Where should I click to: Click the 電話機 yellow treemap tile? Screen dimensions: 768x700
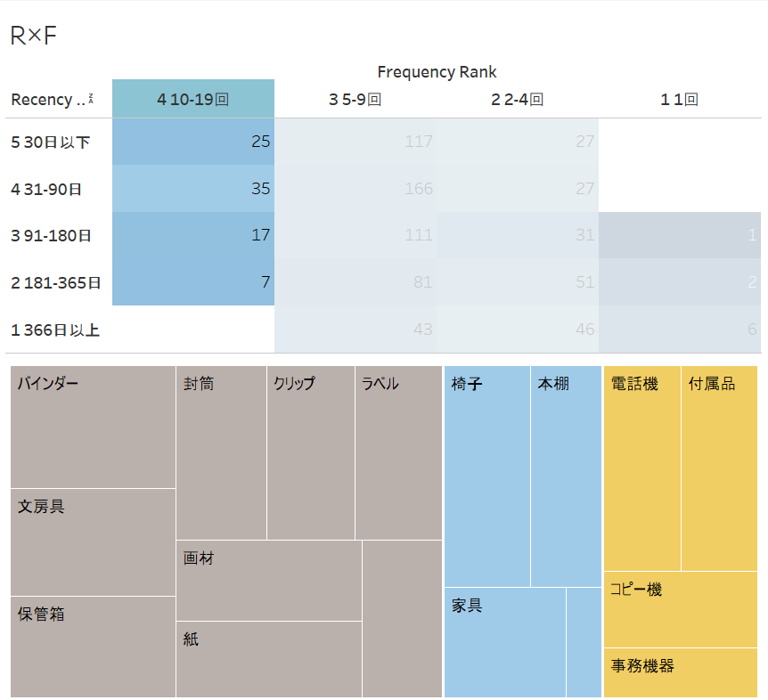(642, 468)
